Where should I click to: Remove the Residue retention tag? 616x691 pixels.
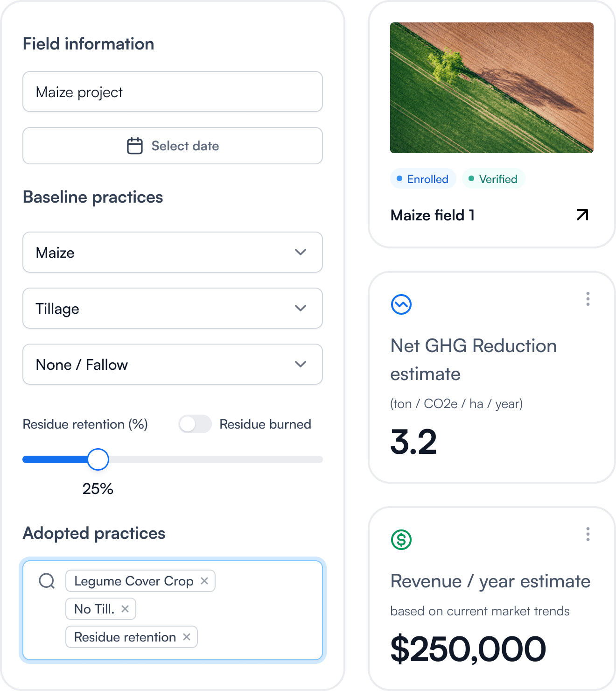(x=187, y=637)
